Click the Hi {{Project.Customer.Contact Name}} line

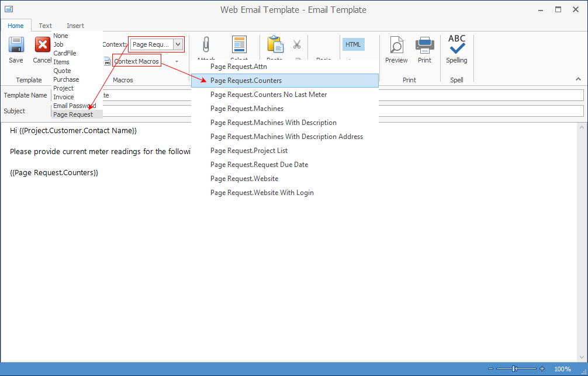tap(74, 131)
